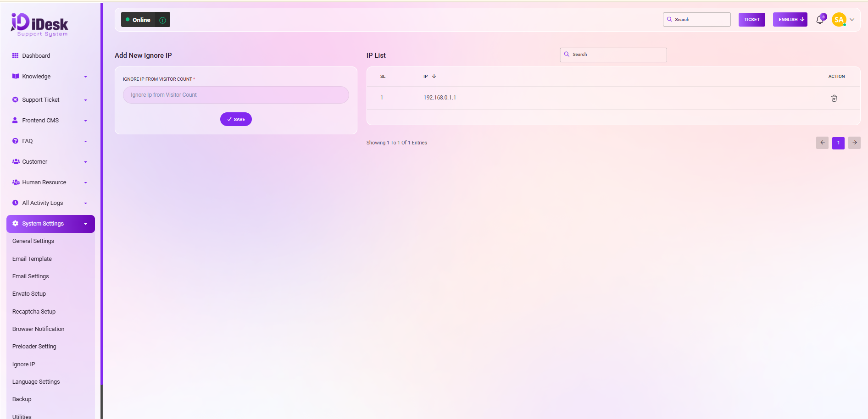Click the Dashboard grid icon in sidebar
Image resolution: width=868 pixels, height=419 pixels.
click(x=15, y=55)
